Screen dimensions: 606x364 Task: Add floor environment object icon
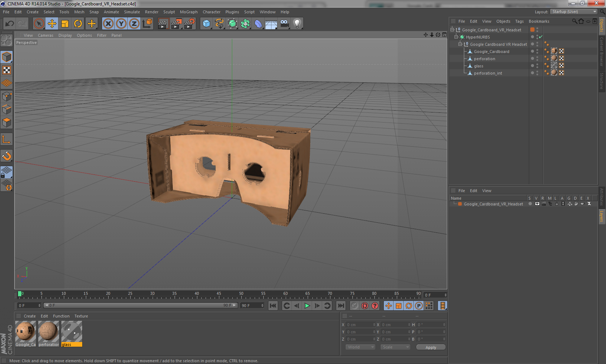(x=271, y=24)
